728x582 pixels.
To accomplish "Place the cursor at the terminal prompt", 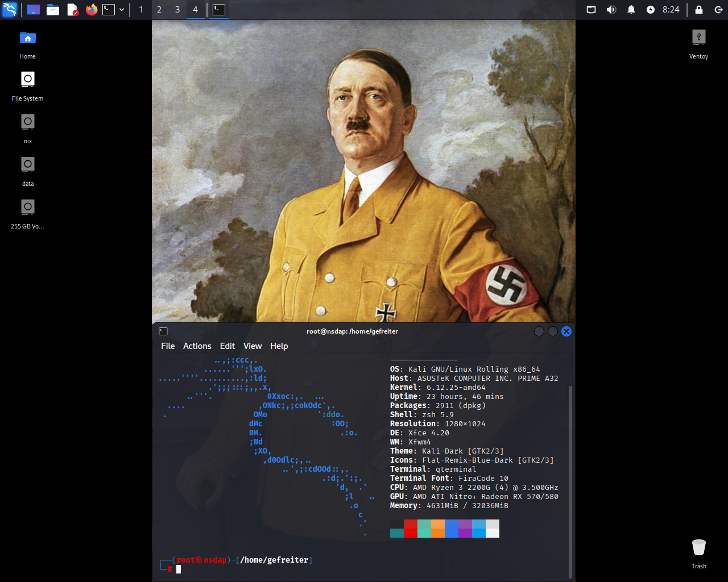I will 179,569.
